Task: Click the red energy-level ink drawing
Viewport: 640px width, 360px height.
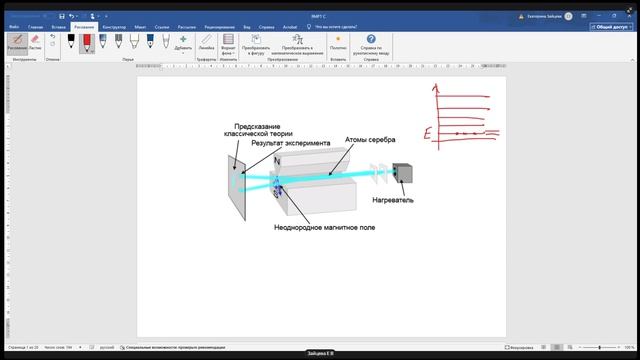Action: [461, 117]
